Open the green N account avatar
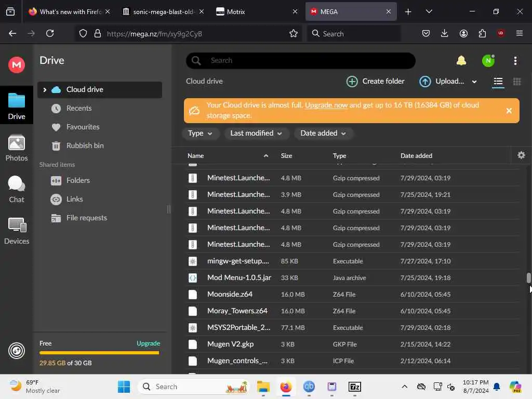532x399 pixels. click(x=488, y=61)
